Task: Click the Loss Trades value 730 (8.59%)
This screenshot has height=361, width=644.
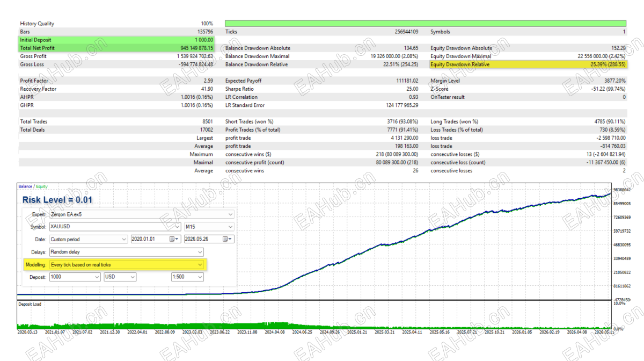Action: tap(611, 129)
